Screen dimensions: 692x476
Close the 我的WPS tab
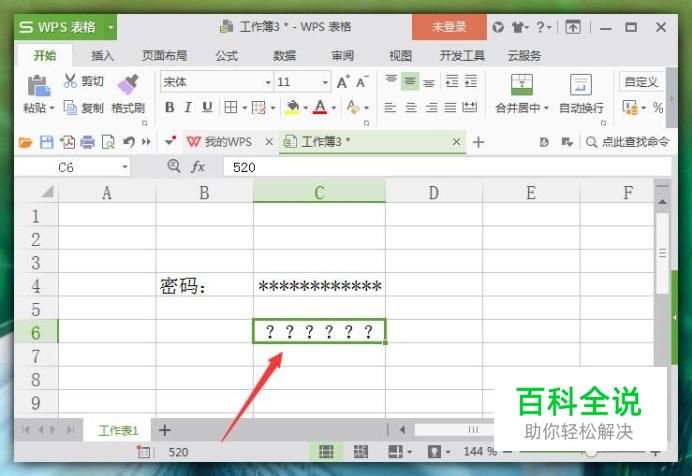[x=269, y=142]
